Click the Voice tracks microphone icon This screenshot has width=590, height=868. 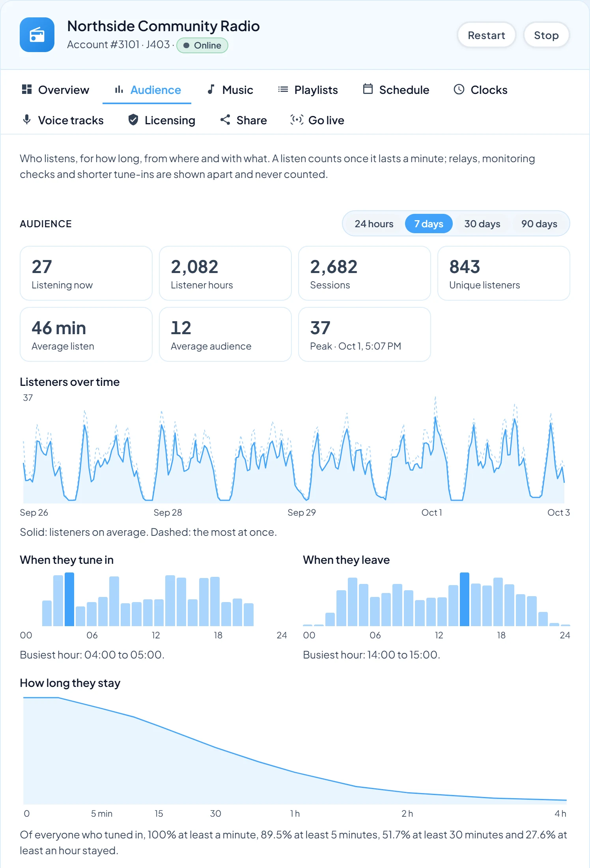pyautogui.click(x=27, y=120)
